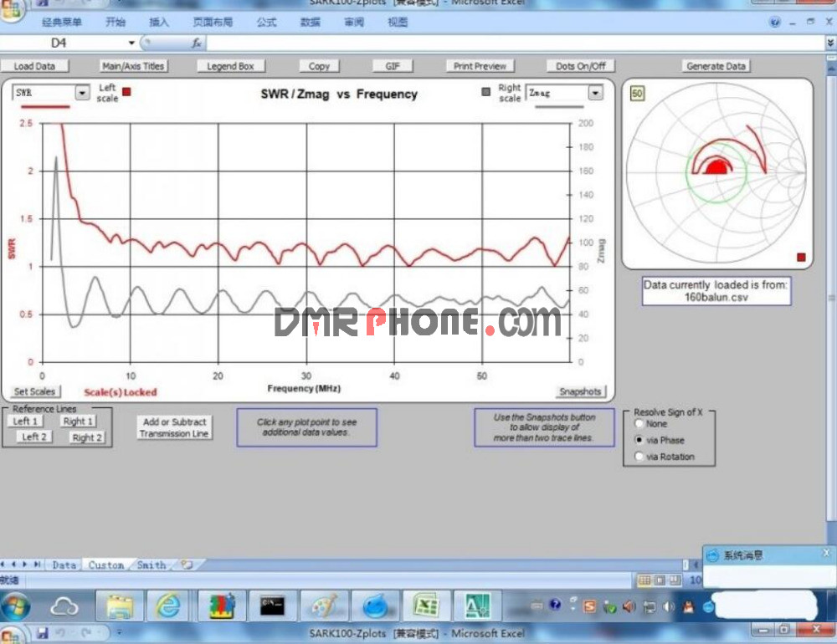
Task: Switch to Page Break Preview icon
Action: click(675, 580)
